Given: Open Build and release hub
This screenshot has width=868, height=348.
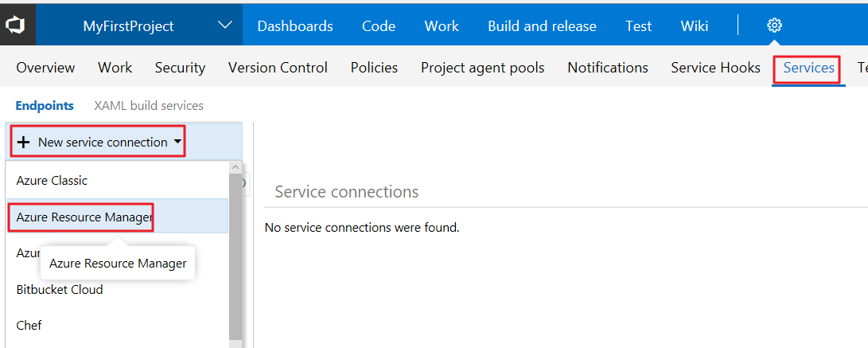Looking at the screenshot, I should (542, 25).
